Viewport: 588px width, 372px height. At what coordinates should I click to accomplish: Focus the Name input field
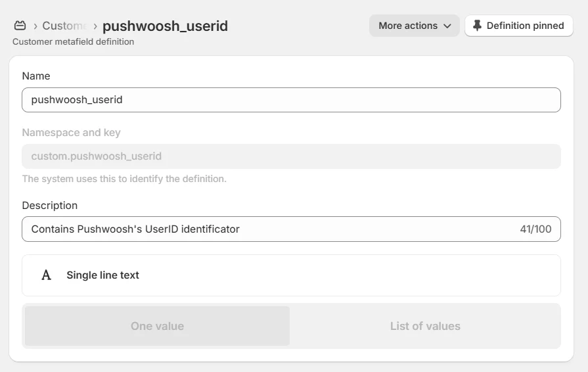[291, 100]
